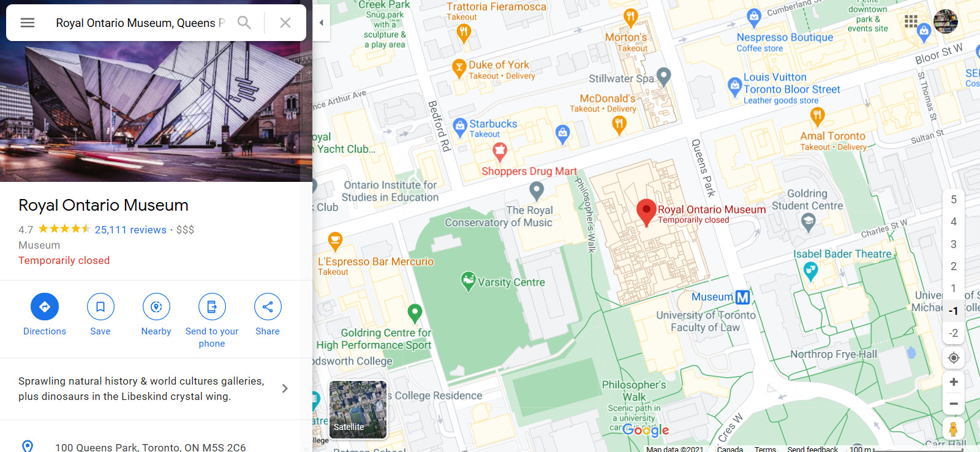Zoom in the map with plus
This screenshot has width=980, height=452.
pos(954,382)
